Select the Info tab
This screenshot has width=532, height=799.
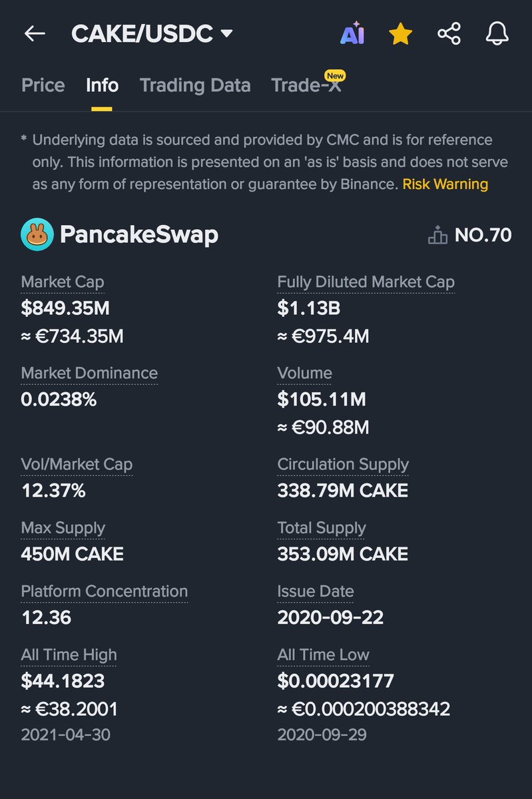(x=102, y=85)
